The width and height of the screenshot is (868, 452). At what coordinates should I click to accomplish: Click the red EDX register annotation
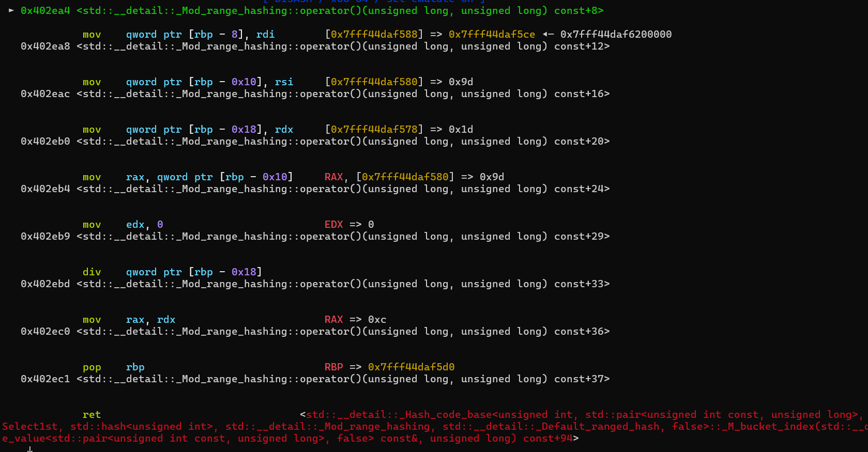[x=333, y=224]
